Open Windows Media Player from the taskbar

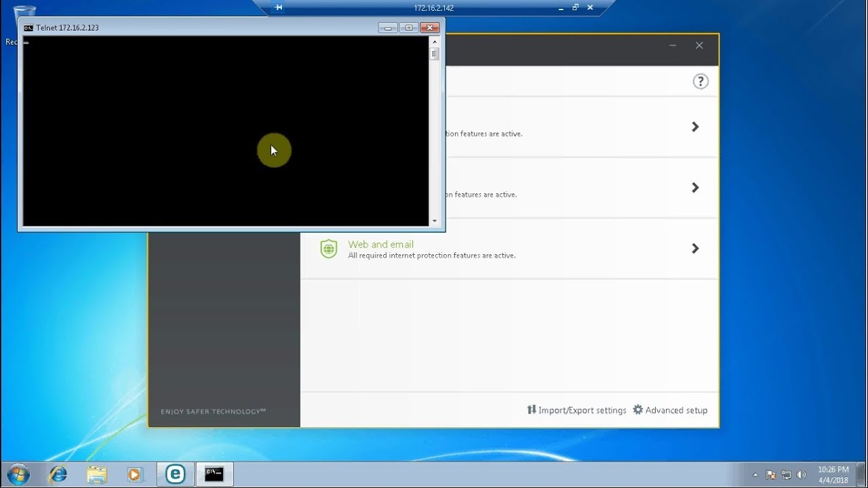click(135, 474)
